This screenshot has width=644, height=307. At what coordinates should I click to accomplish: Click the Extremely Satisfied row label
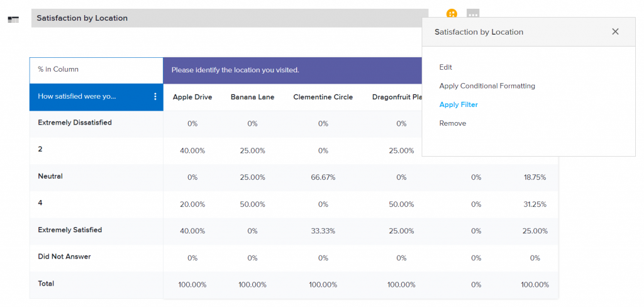point(70,230)
